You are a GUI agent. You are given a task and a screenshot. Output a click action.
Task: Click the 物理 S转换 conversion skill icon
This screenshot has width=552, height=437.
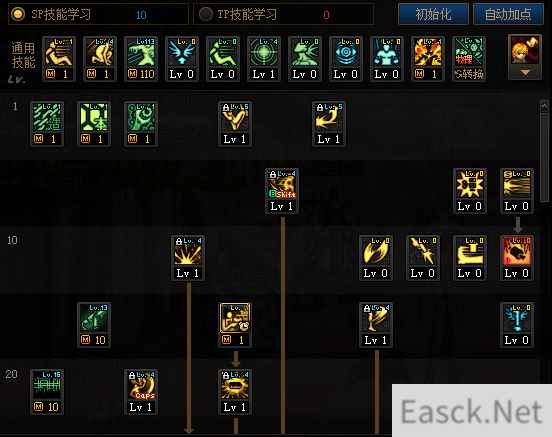pos(469,58)
